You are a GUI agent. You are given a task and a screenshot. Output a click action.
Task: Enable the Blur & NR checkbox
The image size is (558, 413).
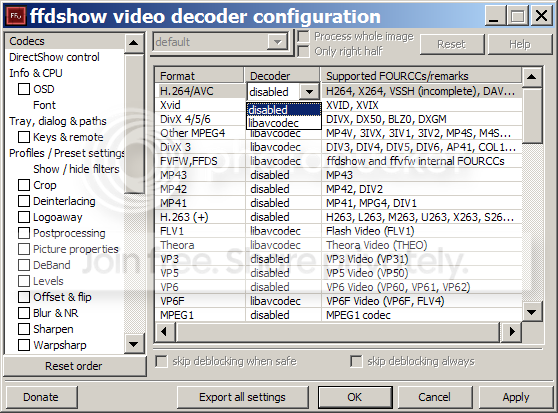pyautogui.click(x=24, y=313)
